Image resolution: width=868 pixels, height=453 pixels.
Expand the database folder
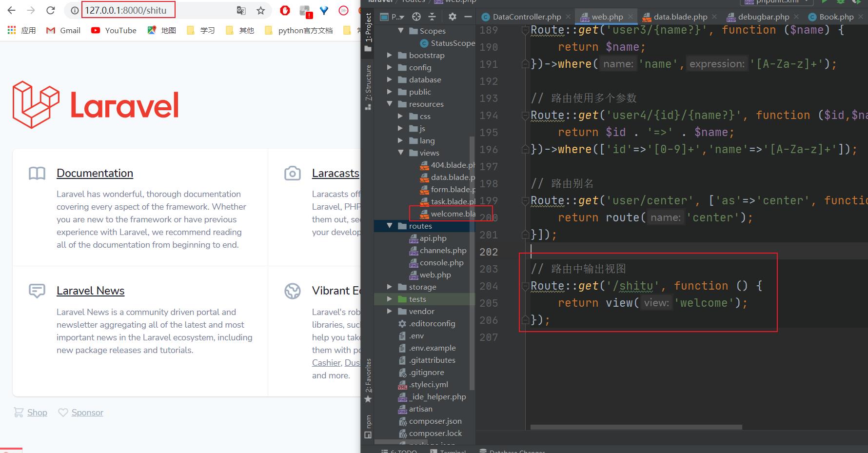(390, 79)
